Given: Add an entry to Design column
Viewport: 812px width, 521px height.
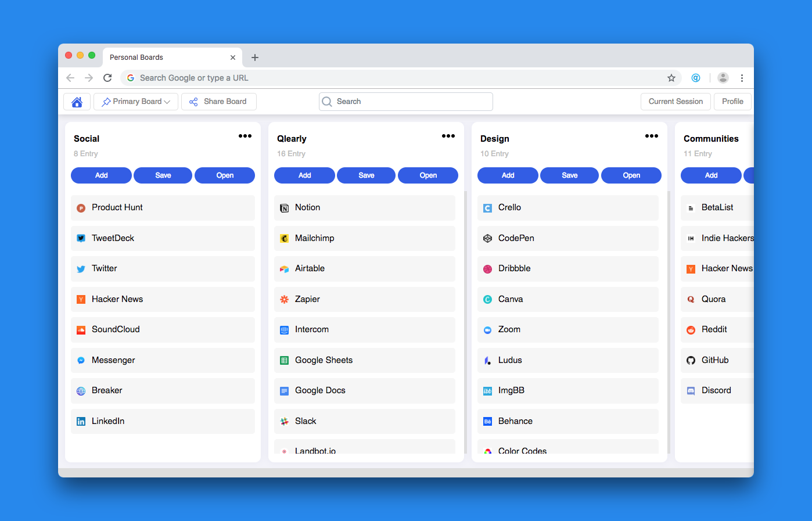Looking at the screenshot, I should pyautogui.click(x=508, y=175).
